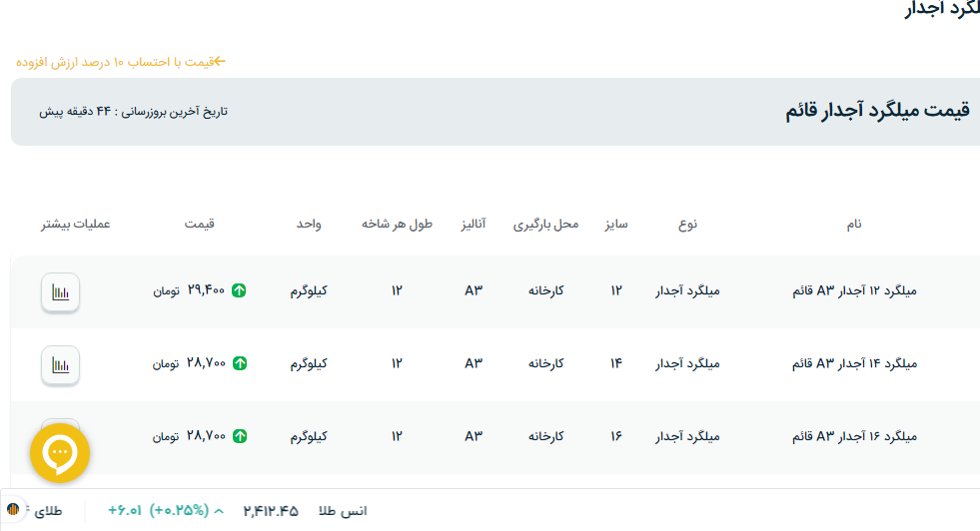Open chart for میلگرد ۱۲ آجدار row
This screenshot has height=531, width=980.
[x=61, y=292]
